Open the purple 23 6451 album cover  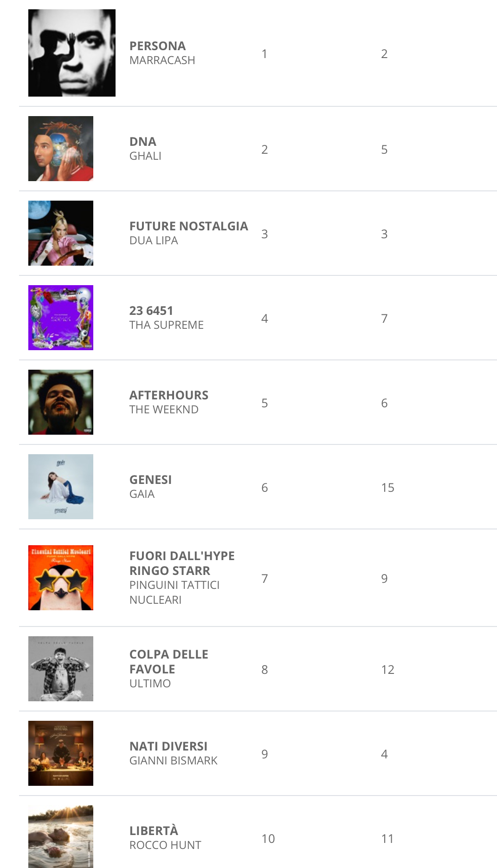[61, 318]
